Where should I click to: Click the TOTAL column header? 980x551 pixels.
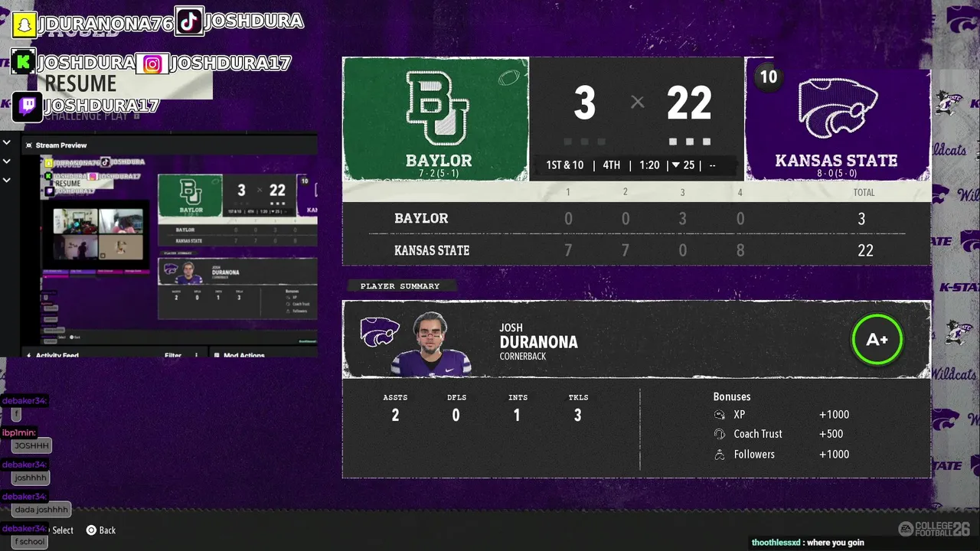pos(864,193)
